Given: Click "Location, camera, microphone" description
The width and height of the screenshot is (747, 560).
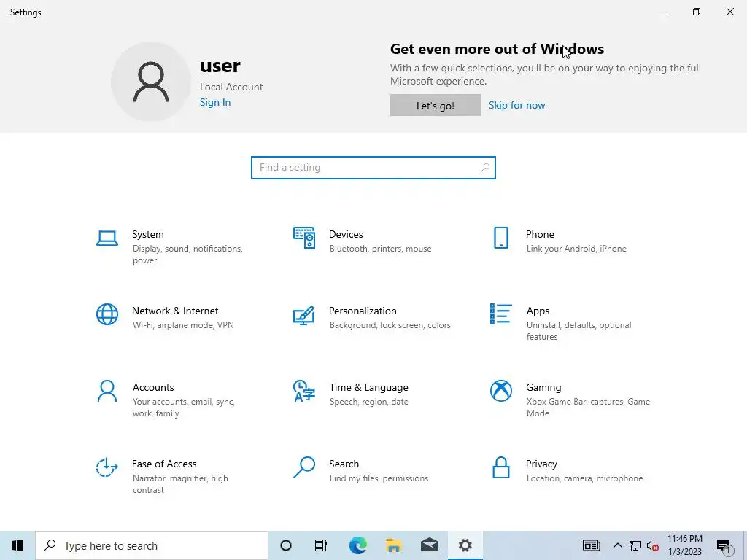Looking at the screenshot, I should [x=584, y=478].
